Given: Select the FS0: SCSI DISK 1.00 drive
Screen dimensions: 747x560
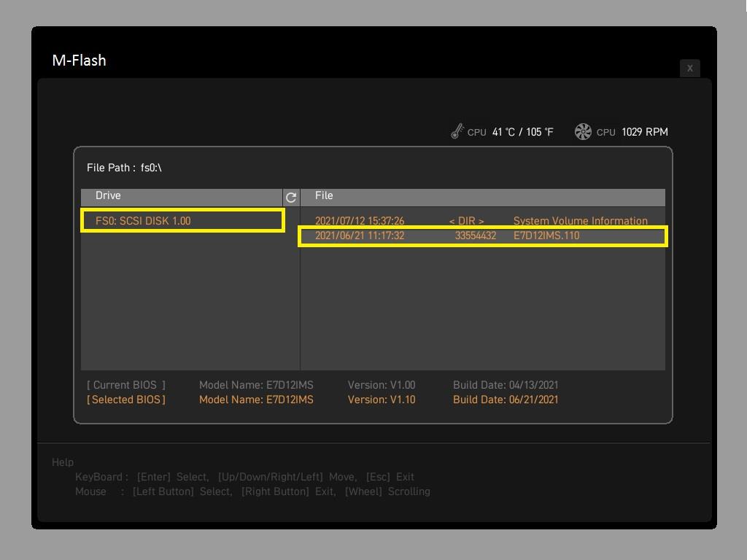Looking at the screenshot, I should tap(183, 220).
